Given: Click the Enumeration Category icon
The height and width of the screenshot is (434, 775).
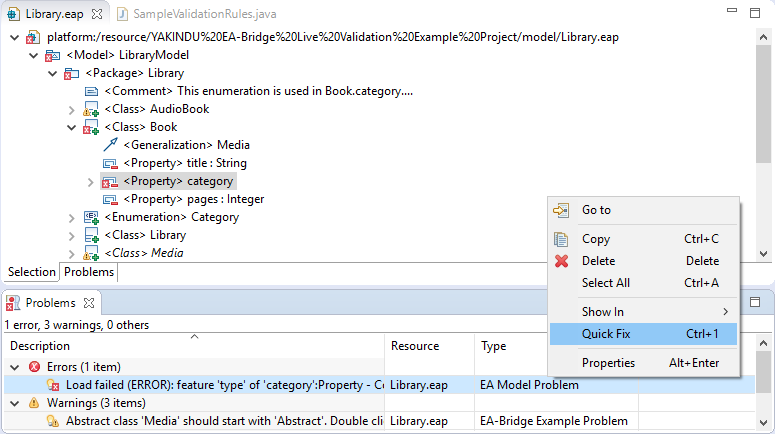Looking at the screenshot, I should [x=91, y=217].
